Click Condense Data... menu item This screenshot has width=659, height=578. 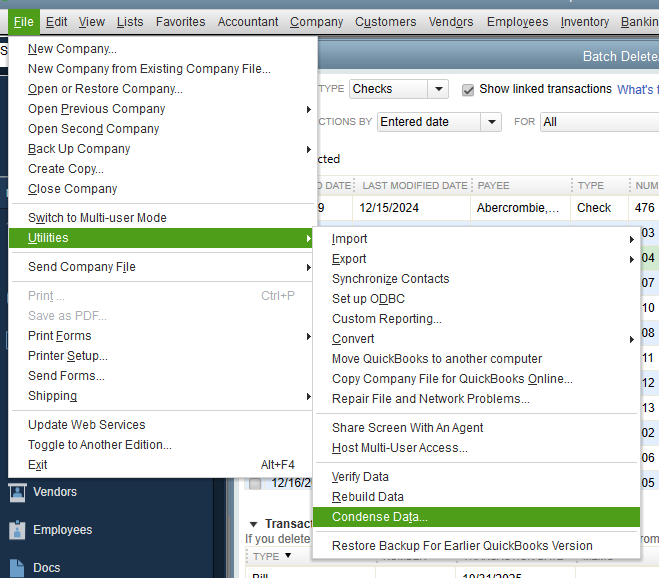477,517
